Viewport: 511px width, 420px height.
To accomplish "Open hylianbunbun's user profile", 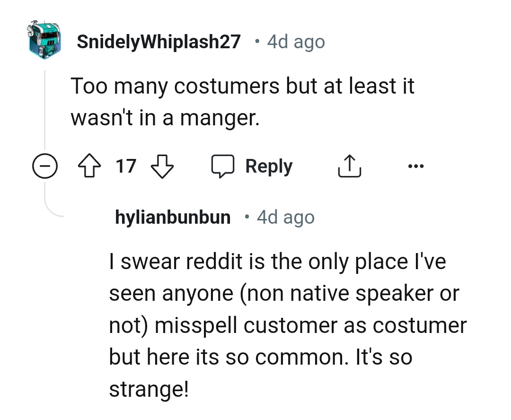I will coord(173,218).
